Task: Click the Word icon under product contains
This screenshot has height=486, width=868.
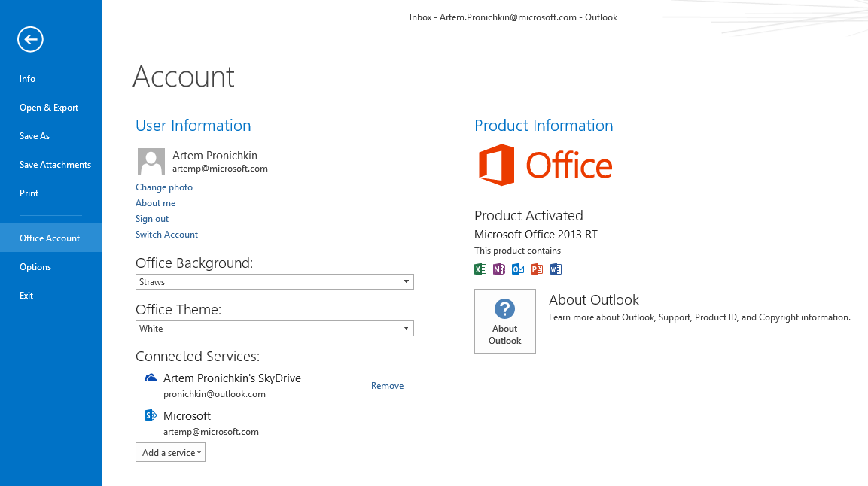Action: pos(556,269)
